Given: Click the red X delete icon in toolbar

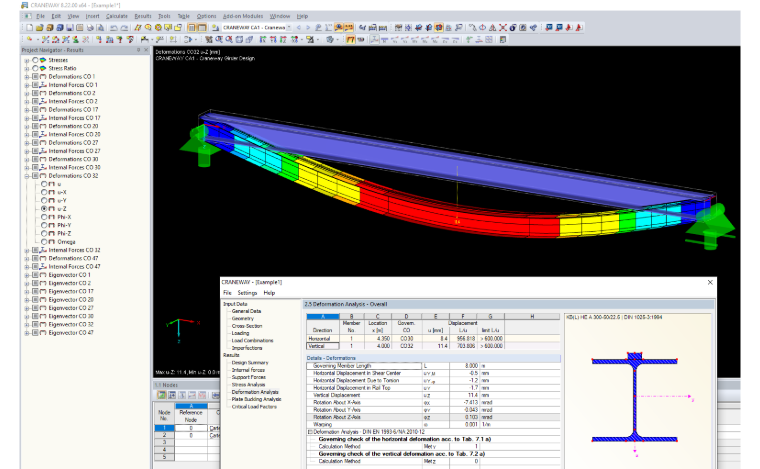Looking at the screenshot, I should [x=503, y=28].
